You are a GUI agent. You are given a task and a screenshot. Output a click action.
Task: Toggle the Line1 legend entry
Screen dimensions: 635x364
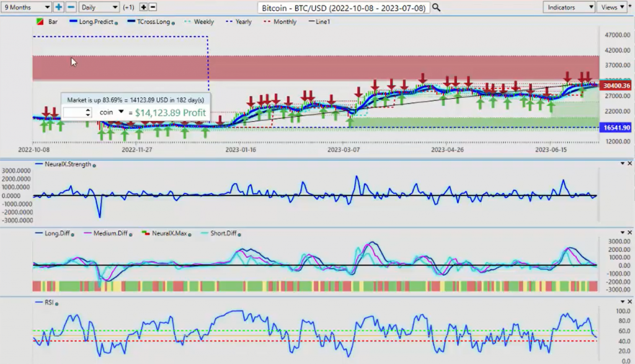pos(319,22)
